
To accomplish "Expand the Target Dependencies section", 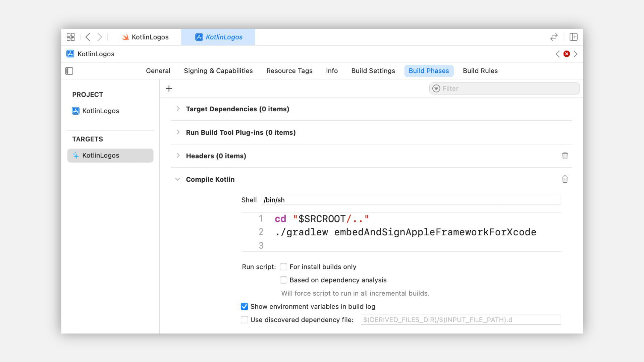I will coord(178,109).
